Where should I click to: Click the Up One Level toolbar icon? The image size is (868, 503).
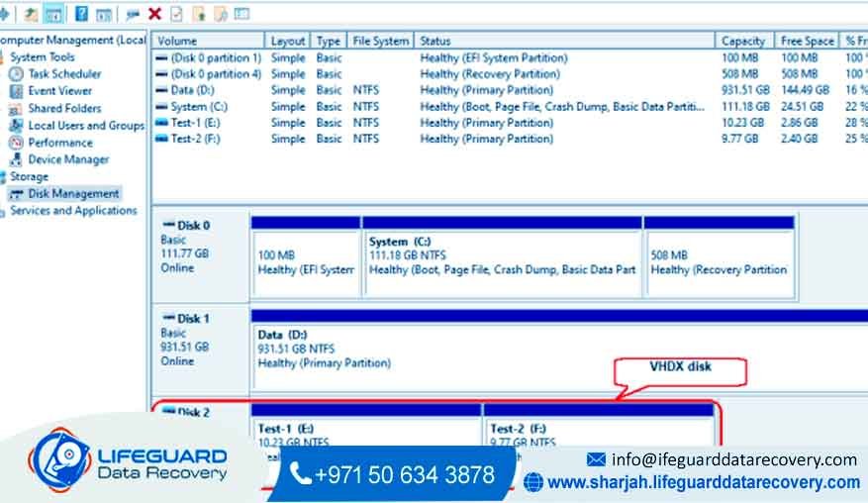tap(31, 14)
